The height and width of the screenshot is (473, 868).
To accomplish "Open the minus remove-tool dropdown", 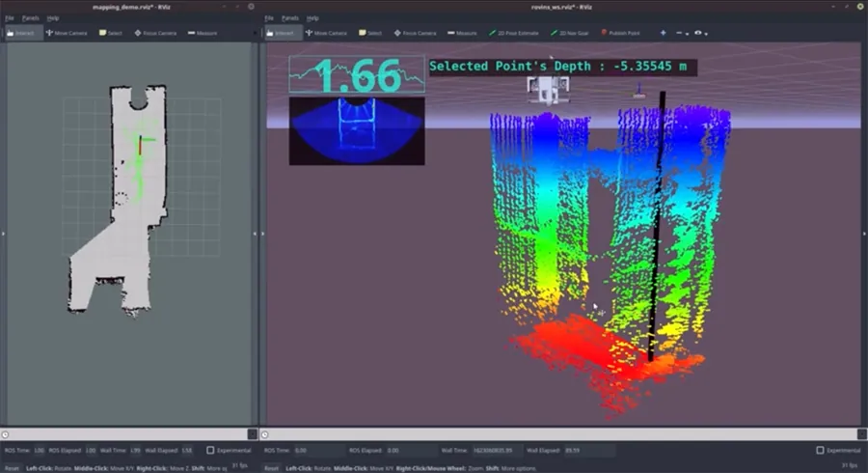I will point(682,33).
